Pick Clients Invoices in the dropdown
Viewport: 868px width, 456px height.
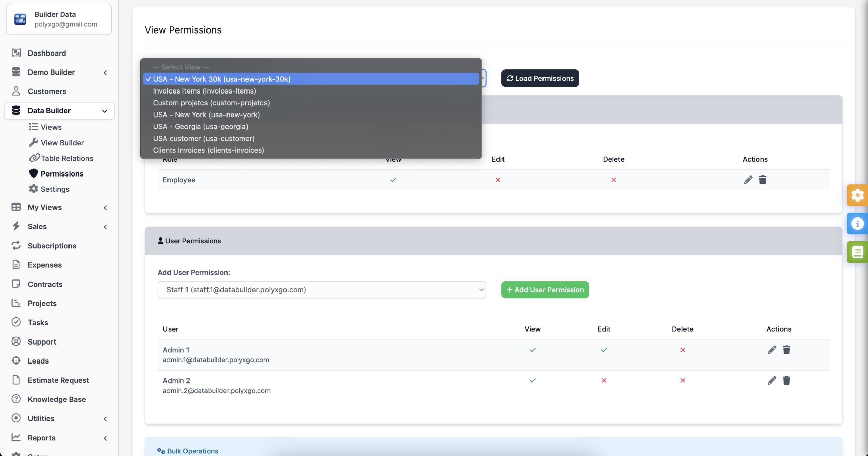208,150
